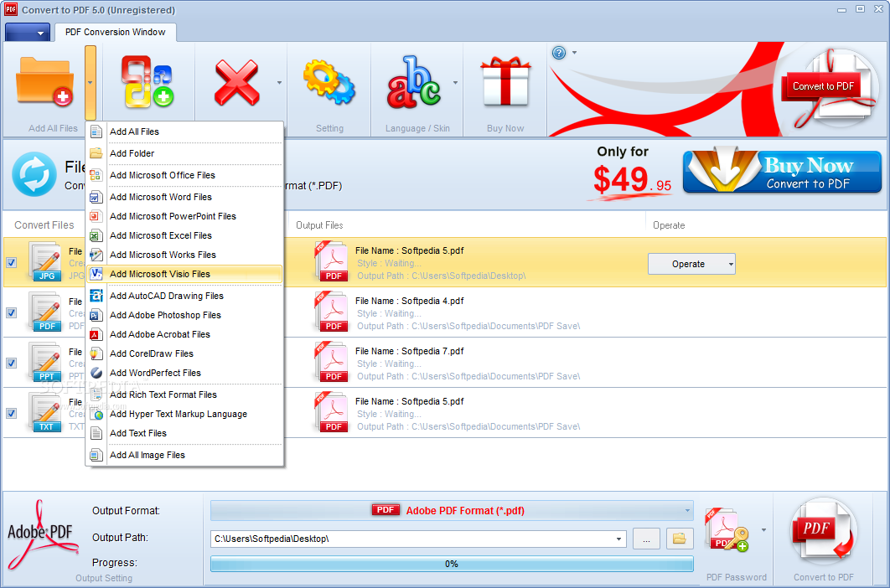
Task: Open the Operate dropdown button
Action: click(x=691, y=264)
